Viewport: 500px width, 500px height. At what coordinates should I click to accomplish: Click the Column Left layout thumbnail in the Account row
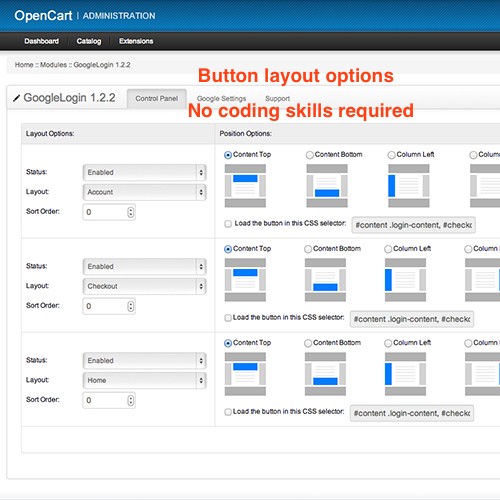coord(409,186)
